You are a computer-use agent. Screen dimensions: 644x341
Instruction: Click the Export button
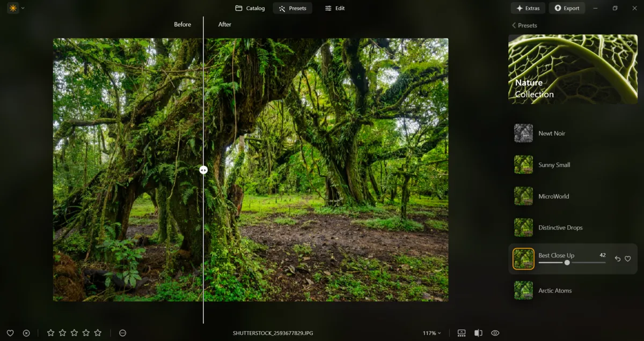(x=567, y=8)
